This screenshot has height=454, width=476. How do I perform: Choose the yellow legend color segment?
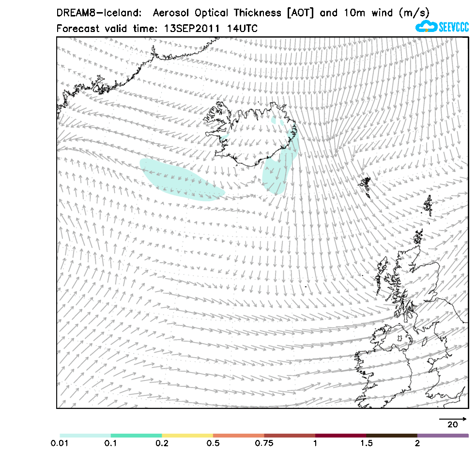tap(187, 436)
